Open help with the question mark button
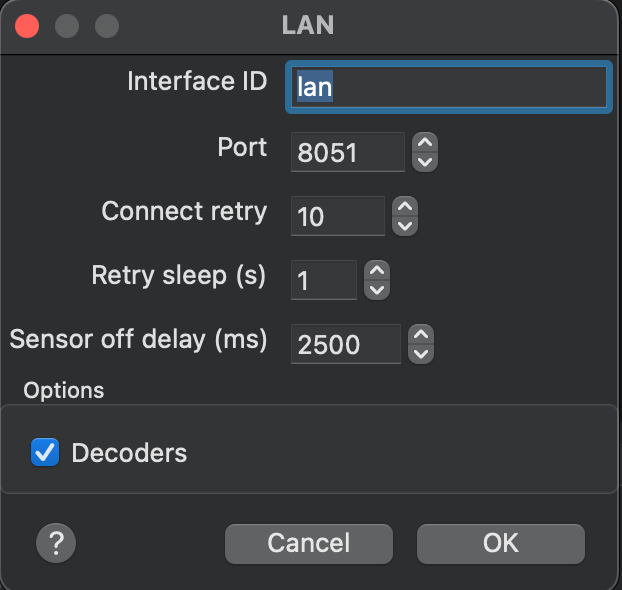Screen dimensions: 622x590 pos(56,543)
